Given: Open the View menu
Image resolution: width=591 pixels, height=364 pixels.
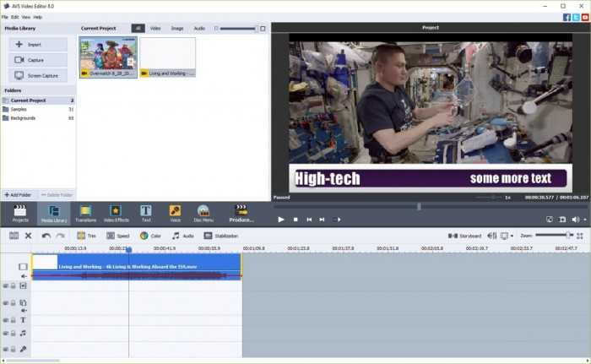Looking at the screenshot, I should coord(26,17).
